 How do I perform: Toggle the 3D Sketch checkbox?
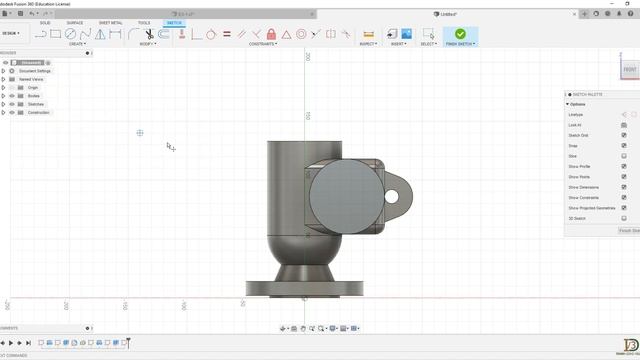624,218
